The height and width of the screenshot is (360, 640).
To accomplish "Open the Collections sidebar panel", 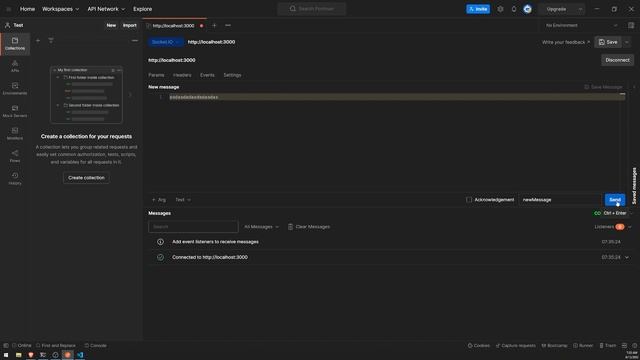I will tap(15, 44).
